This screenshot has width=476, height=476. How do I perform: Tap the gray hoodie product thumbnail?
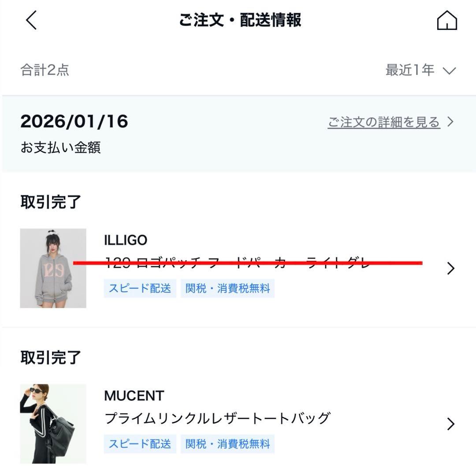pos(53,268)
